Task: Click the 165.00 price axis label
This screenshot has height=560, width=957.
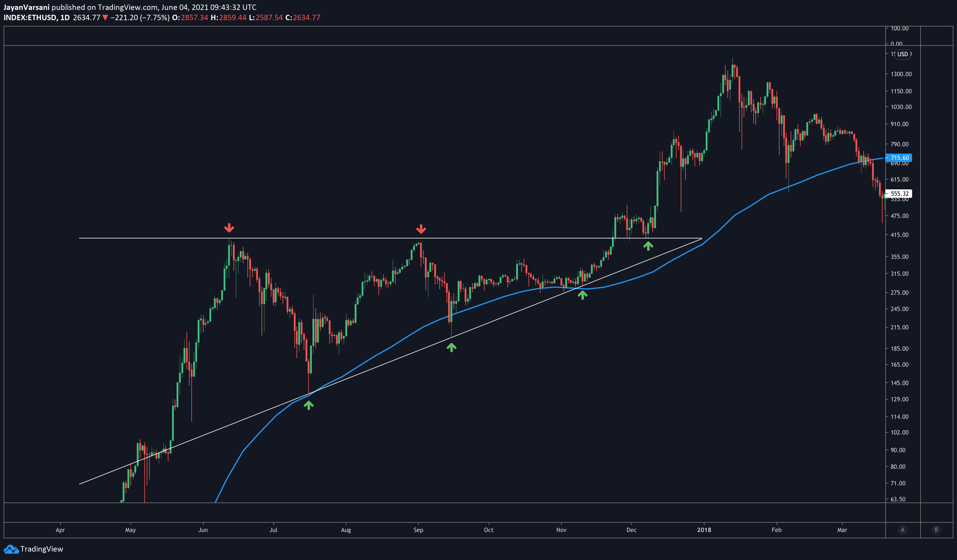Action: point(900,365)
